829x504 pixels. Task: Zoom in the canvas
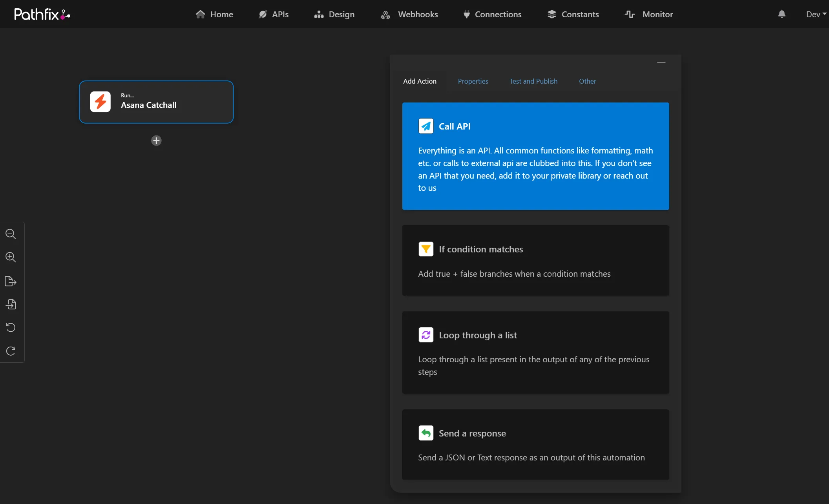coord(11,257)
